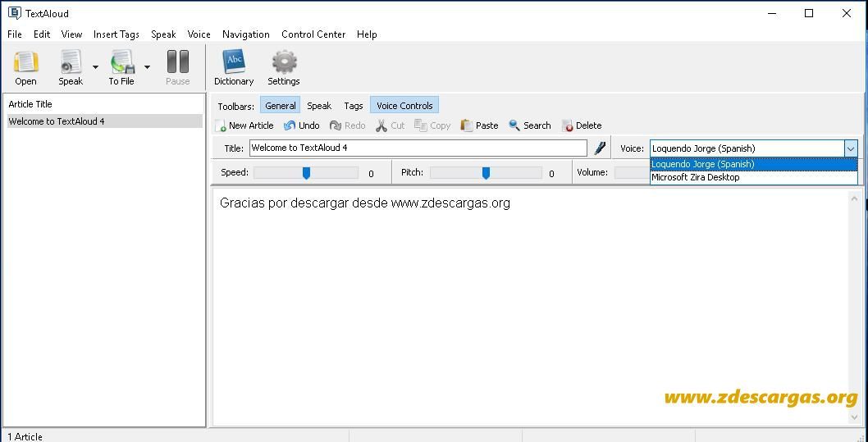Click the Delete article button
The width and height of the screenshot is (868, 442).
click(x=582, y=125)
